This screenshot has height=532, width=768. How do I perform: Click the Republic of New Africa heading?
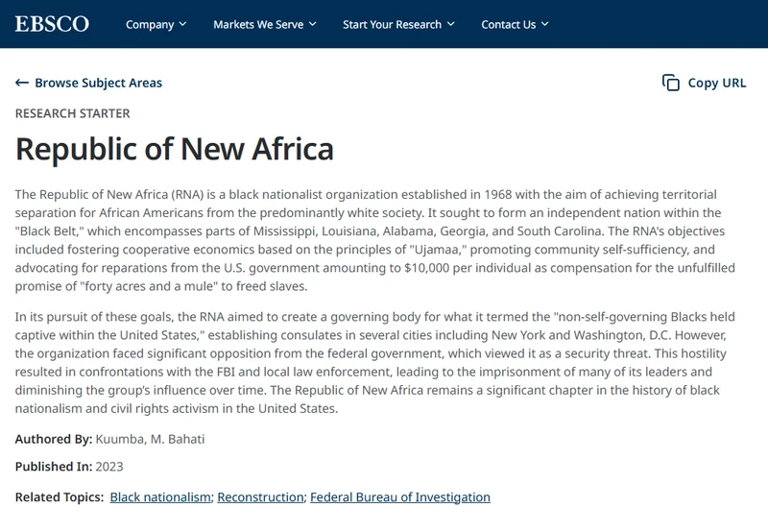tap(175, 149)
